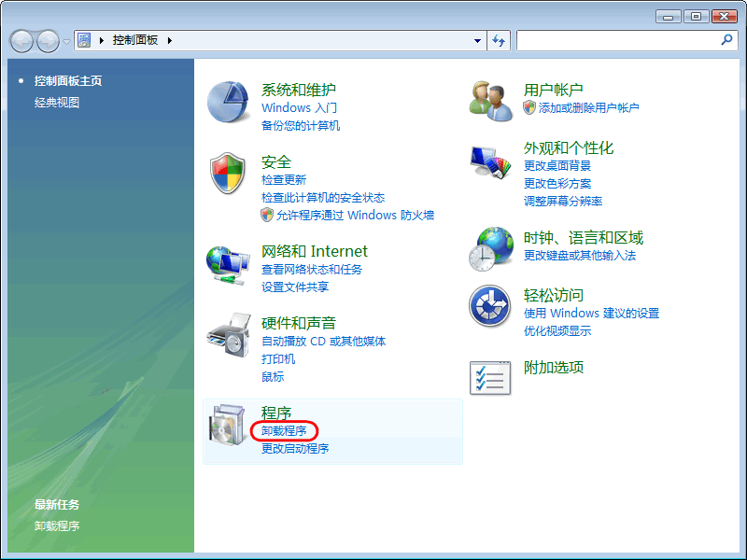Click shield icon next to 允许程序通过 Windows 防火墙

[x=267, y=215]
